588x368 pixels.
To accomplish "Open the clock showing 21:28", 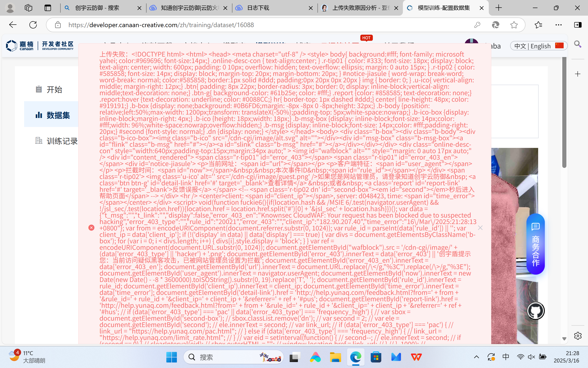I will 566,357.
